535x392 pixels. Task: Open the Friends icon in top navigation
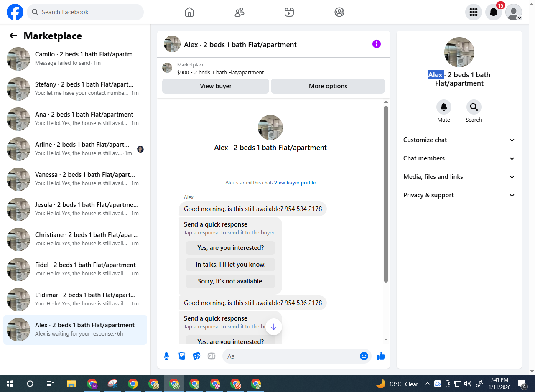[x=239, y=12]
